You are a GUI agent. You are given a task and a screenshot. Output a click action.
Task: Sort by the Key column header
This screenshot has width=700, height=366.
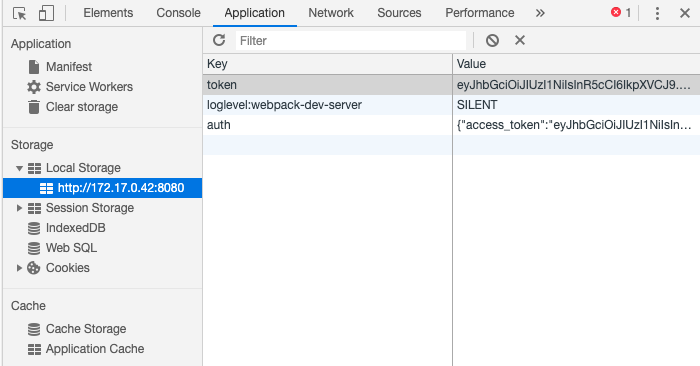click(x=327, y=64)
